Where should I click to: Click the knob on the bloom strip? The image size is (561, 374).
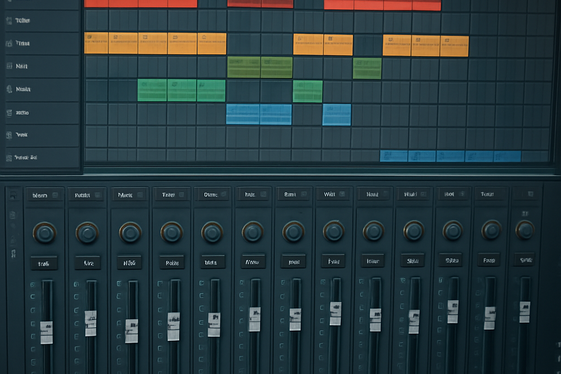pyautogui.click(x=45, y=233)
